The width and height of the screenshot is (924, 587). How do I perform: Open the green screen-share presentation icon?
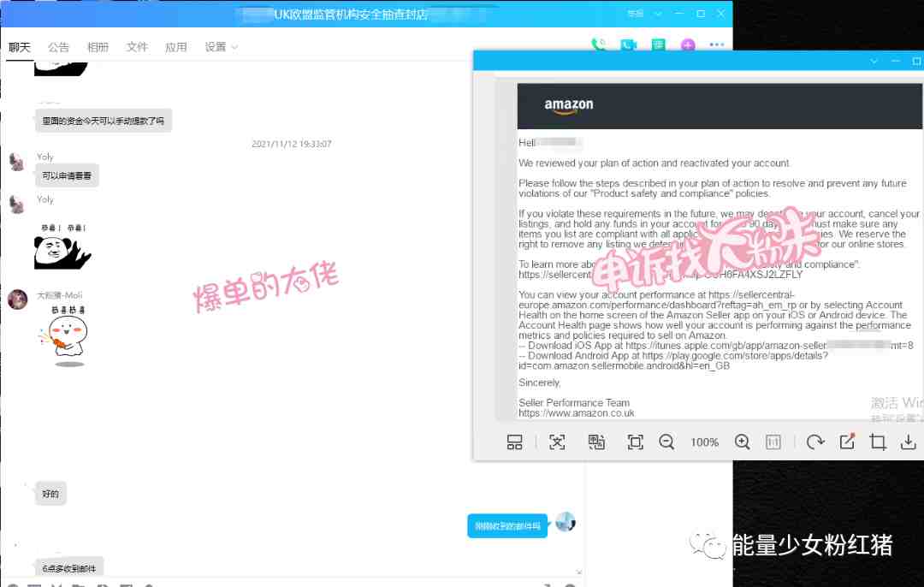coord(658,44)
